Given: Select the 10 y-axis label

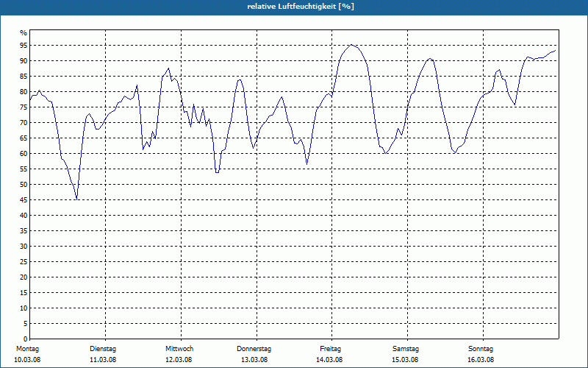Looking at the screenshot, I should click(x=24, y=308).
